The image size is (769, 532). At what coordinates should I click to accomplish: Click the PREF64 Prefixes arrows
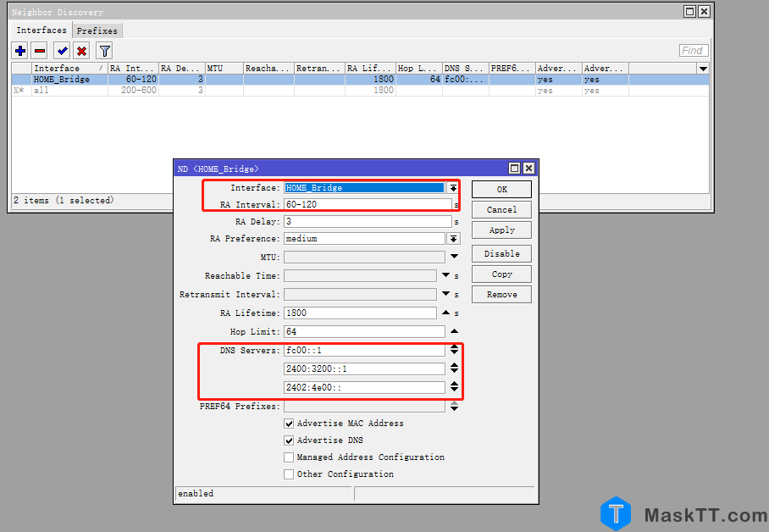point(454,407)
